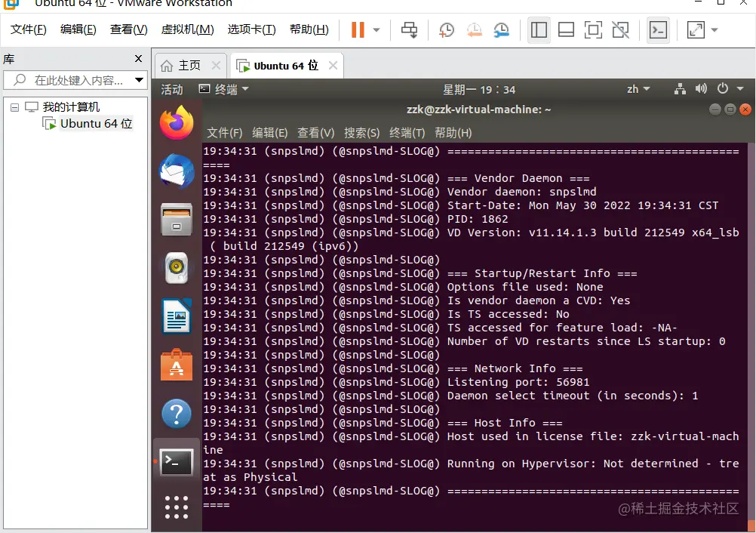
Task: Open VMware 帮助(H) menu
Action: [x=309, y=29]
